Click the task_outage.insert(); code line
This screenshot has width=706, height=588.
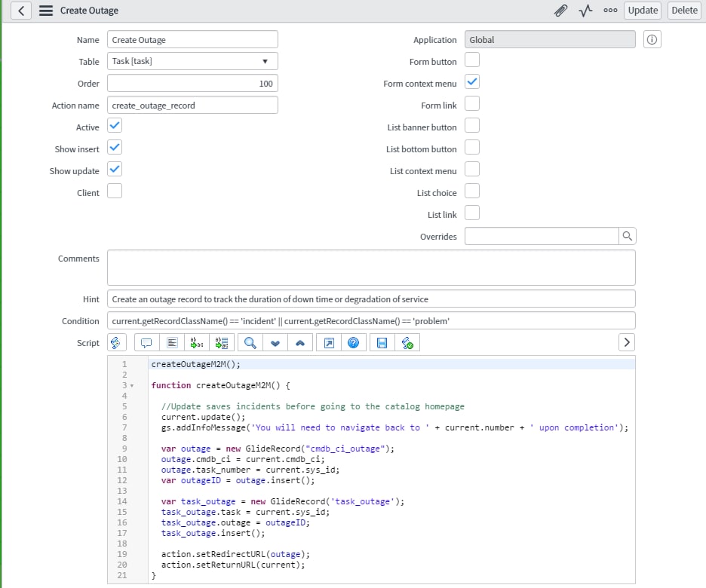pyautogui.click(x=213, y=534)
